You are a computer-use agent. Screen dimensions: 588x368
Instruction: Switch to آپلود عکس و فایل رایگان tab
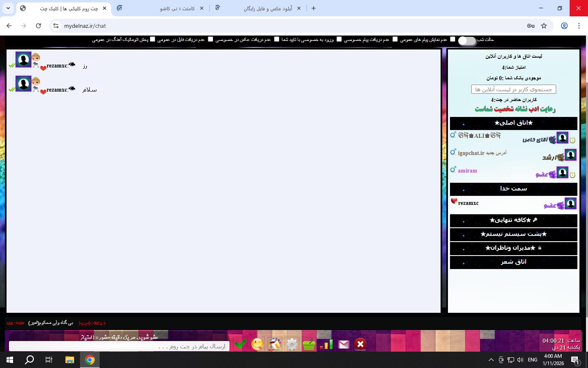[x=267, y=8]
